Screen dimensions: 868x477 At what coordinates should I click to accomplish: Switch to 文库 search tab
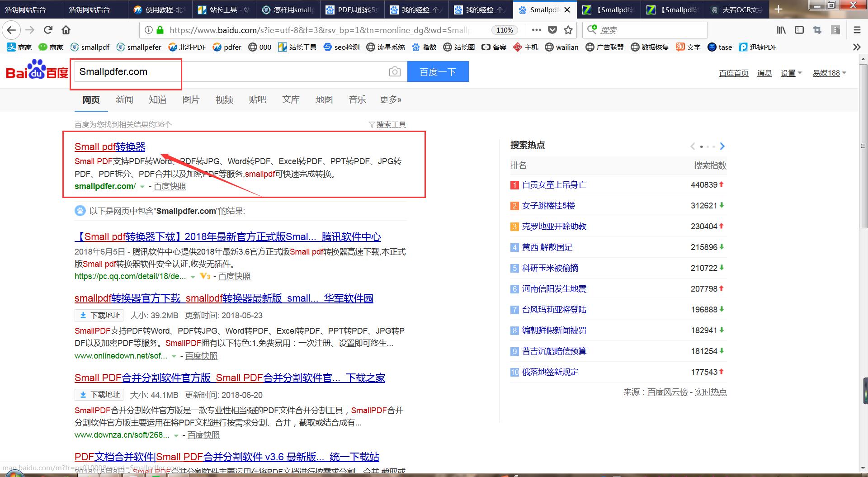[x=291, y=99]
